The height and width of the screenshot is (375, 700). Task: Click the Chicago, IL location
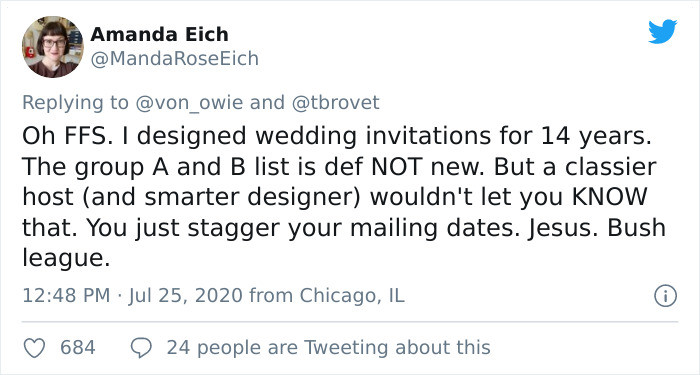352,296
